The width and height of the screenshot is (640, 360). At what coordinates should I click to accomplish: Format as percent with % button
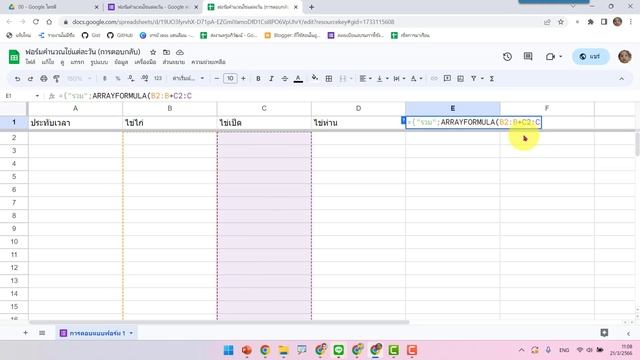click(118, 78)
